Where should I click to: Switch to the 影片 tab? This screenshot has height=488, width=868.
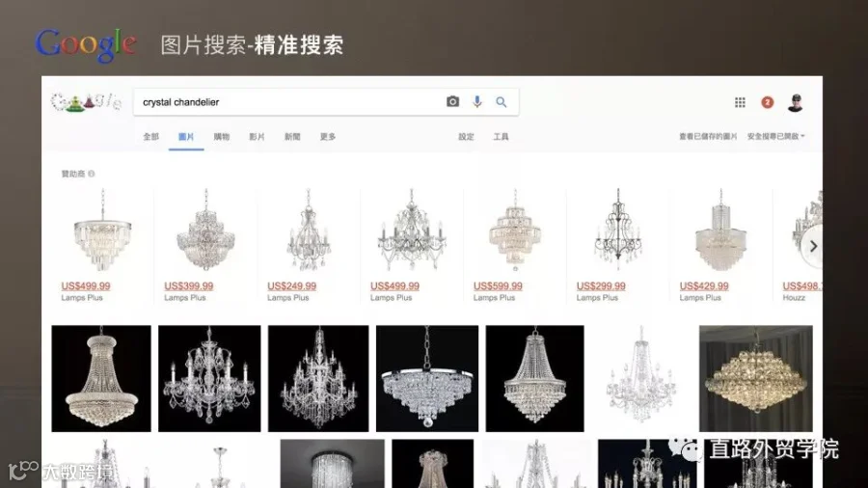point(257,137)
